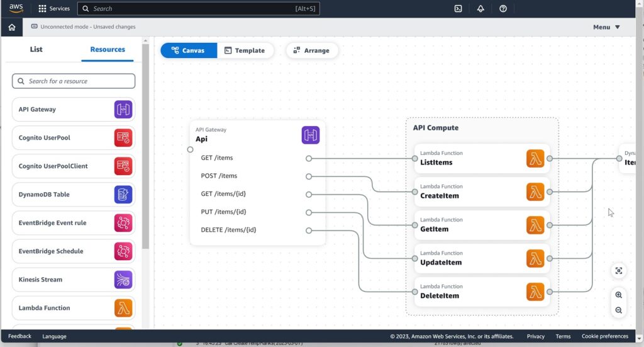Click the API Compute group label
This screenshot has width=644, height=347.
pyautogui.click(x=435, y=127)
